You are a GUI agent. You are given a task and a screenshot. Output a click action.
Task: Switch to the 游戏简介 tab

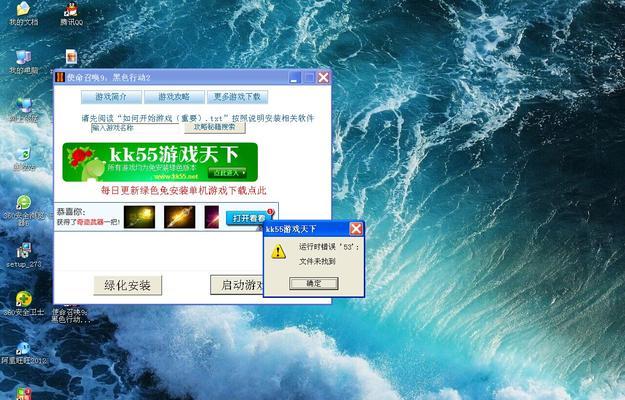111,97
